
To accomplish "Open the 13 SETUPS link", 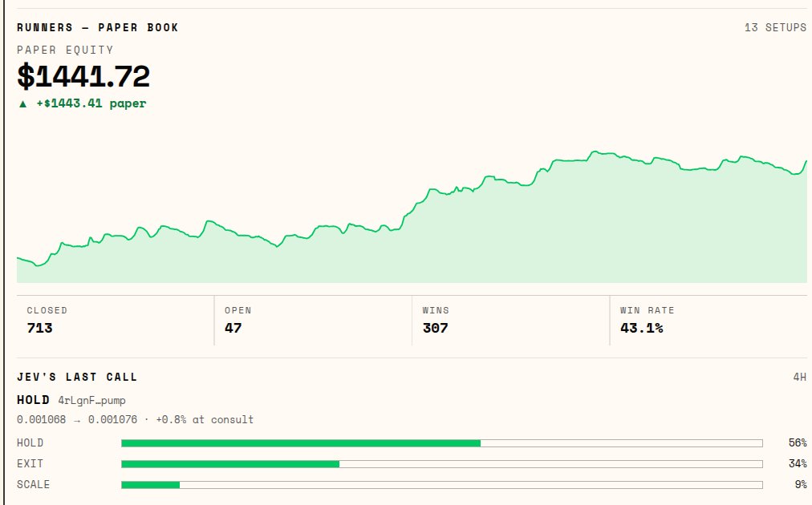I will [775, 27].
